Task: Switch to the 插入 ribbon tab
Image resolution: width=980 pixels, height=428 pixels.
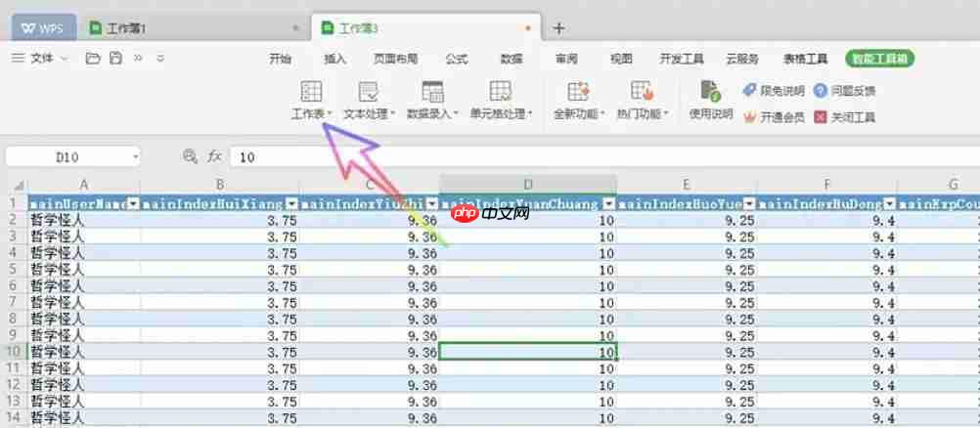Action: coord(335,59)
